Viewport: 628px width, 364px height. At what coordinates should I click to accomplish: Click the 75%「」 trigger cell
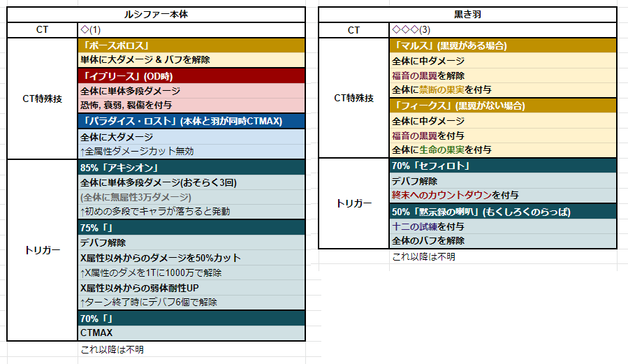pos(191,228)
